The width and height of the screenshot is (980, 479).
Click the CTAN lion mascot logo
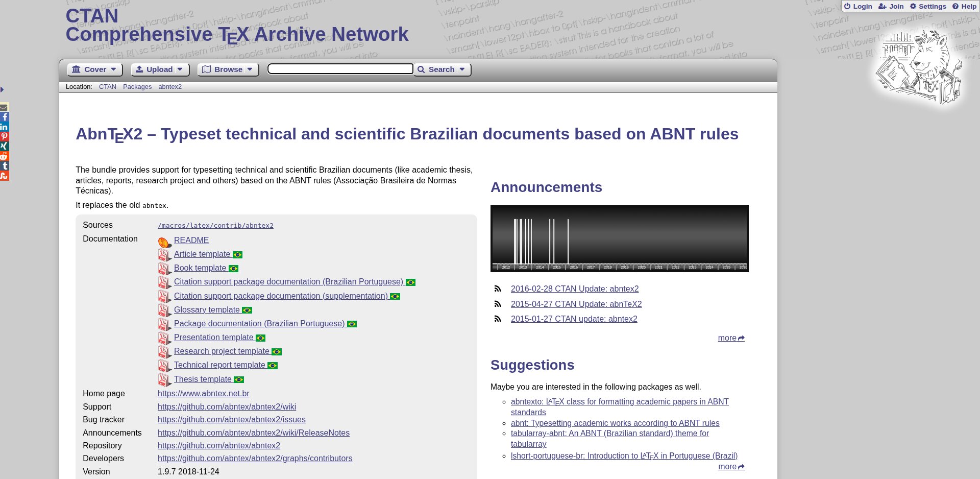tap(919, 68)
